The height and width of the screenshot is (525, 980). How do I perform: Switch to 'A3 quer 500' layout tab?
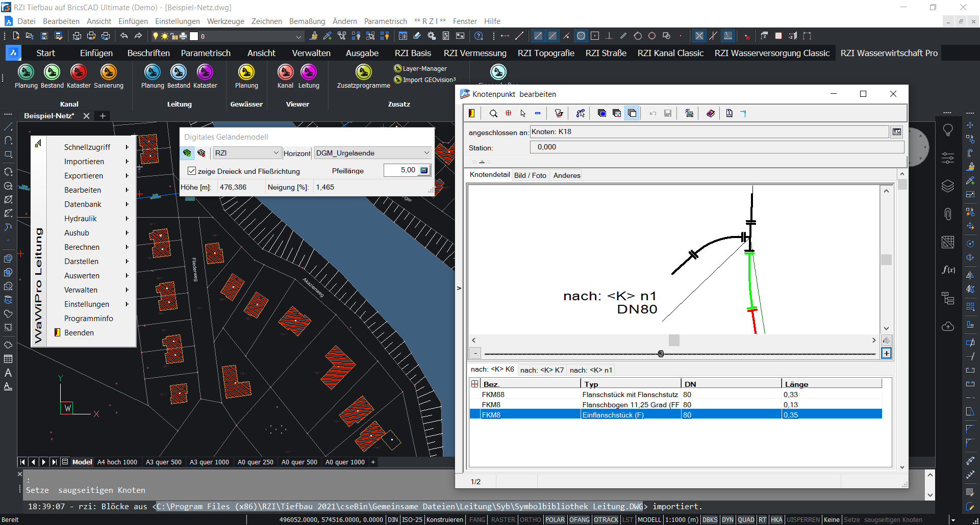[164, 462]
